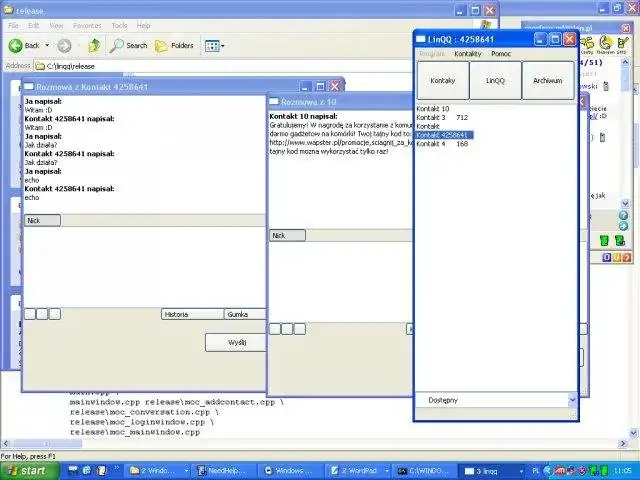Viewport: 640px width, 480px height.
Task: Click the Nick button in Kontakt 4258641 conversation
Action: click(x=42, y=220)
